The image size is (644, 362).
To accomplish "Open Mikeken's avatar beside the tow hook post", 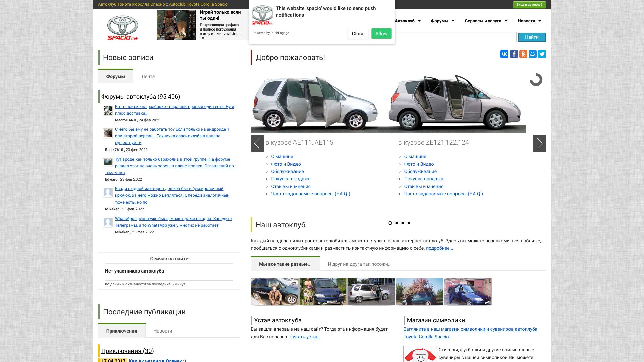I will click(108, 192).
